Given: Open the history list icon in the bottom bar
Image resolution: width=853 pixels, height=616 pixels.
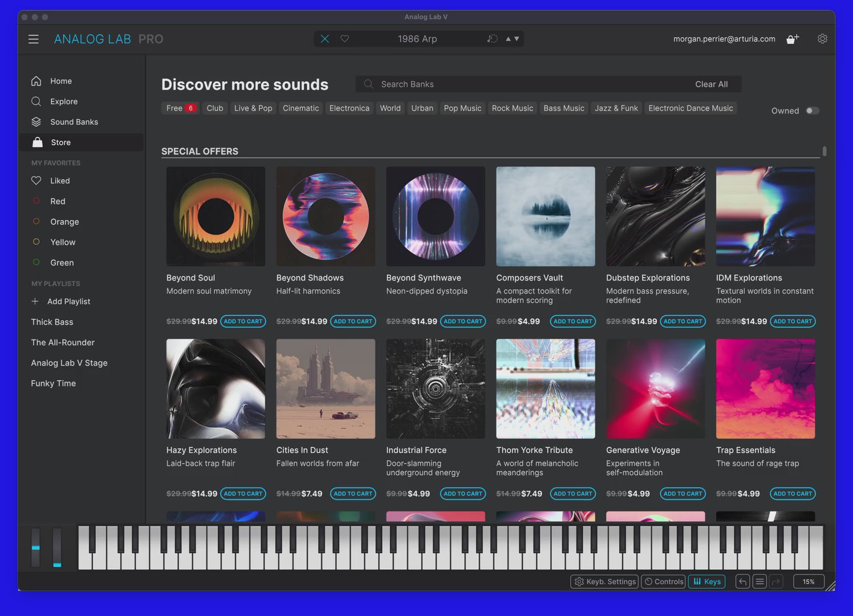Looking at the screenshot, I should (759, 581).
